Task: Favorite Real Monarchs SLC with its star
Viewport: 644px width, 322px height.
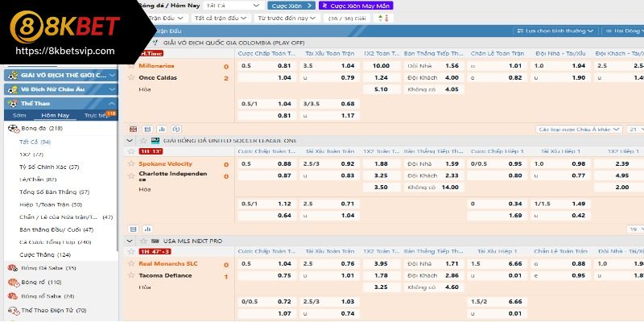Action: [x=131, y=264]
